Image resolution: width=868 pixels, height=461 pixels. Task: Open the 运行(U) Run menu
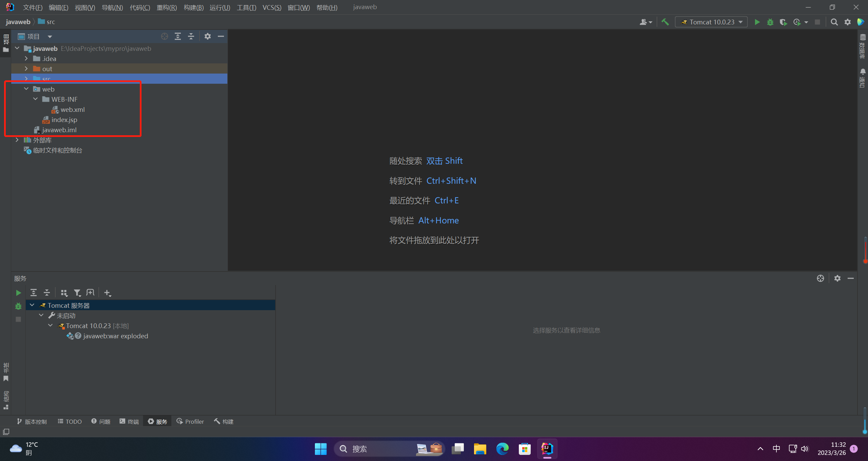pyautogui.click(x=220, y=7)
